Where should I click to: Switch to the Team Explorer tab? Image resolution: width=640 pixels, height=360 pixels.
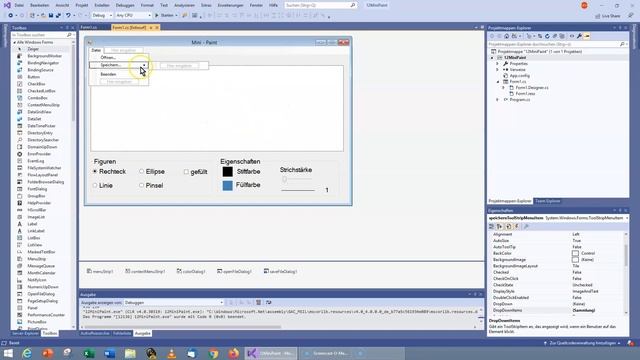click(x=547, y=201)
